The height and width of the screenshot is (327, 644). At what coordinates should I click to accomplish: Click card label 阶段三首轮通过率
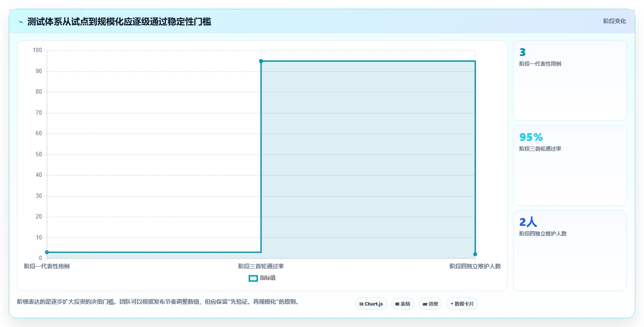point(540,149)
